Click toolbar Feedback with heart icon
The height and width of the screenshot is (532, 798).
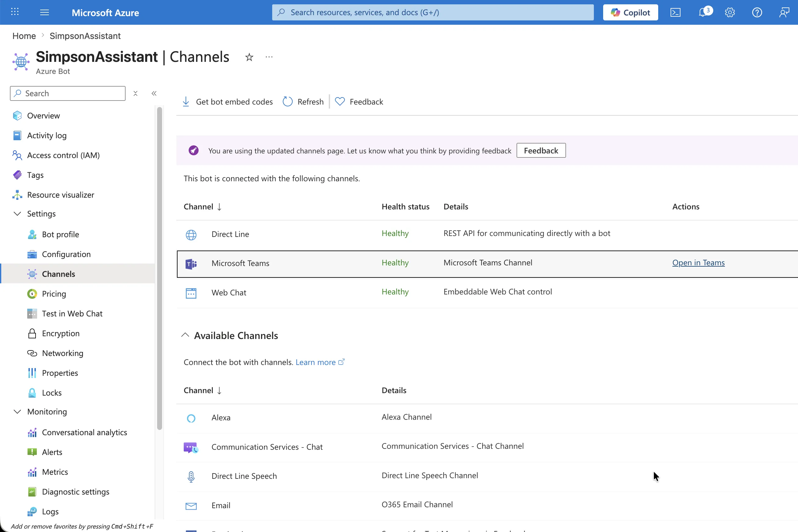(359, 102)
